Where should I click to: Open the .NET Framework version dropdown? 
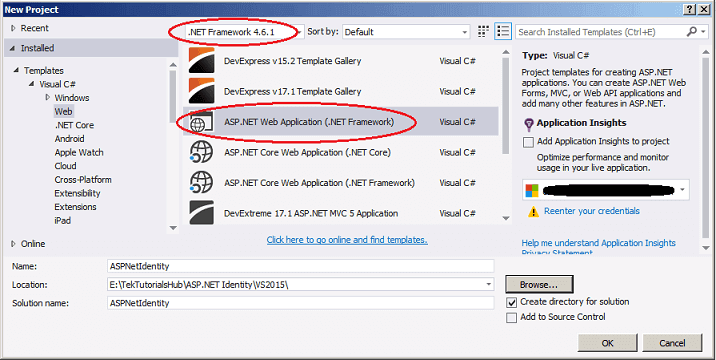(300, 32)
